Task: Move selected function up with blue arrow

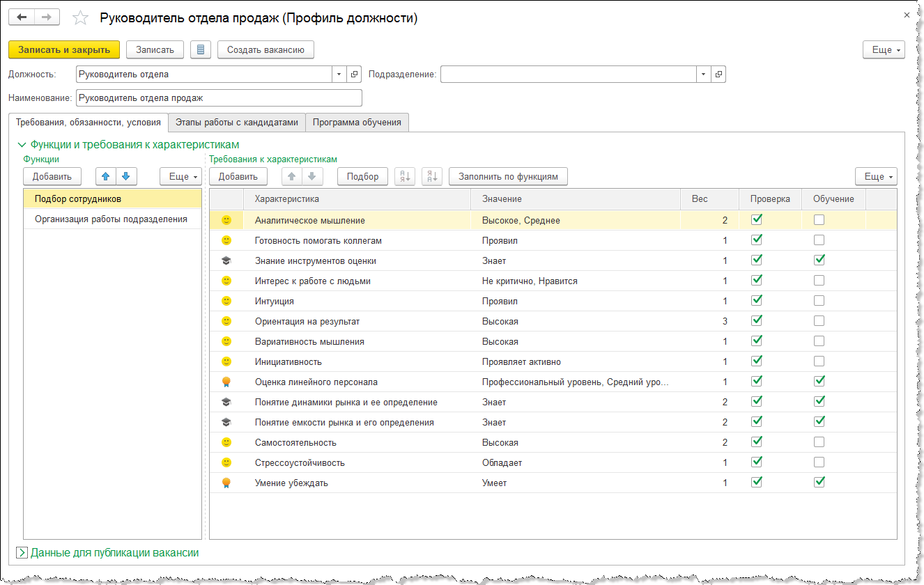Action: (106, 176)
